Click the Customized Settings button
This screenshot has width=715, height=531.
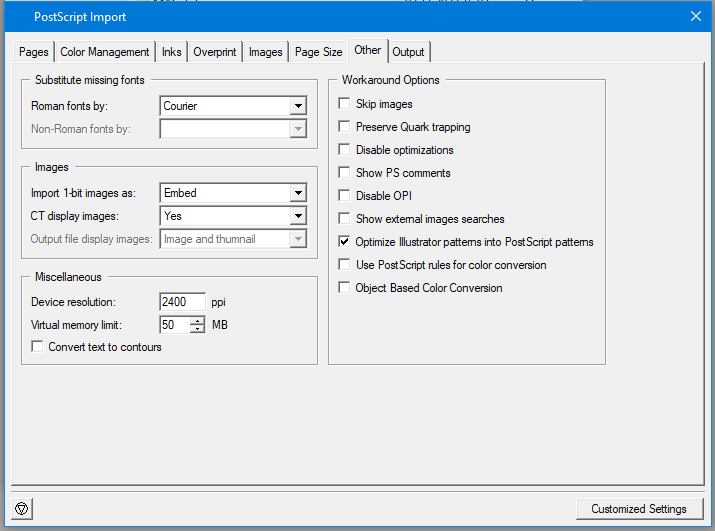coord(638,509)
